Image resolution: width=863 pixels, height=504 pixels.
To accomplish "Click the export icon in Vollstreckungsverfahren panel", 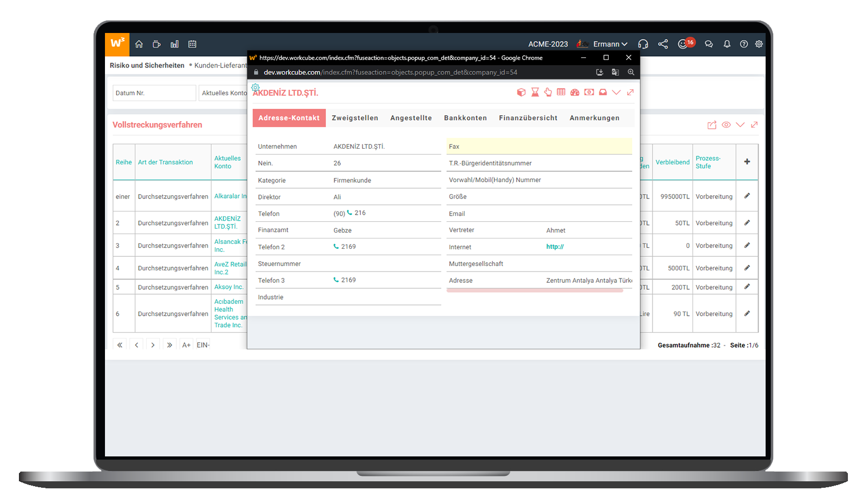I will point(712,125).
